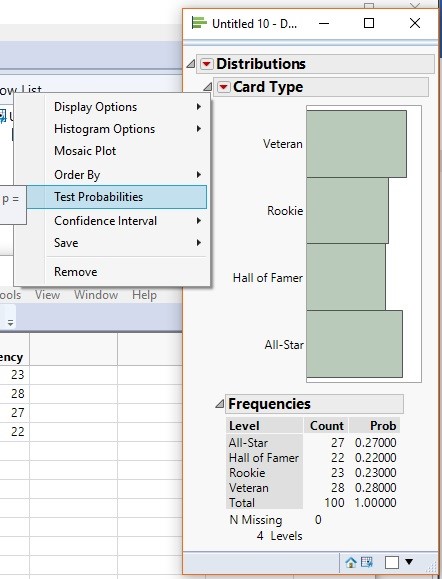Open Histogram Options submenu
Viewport: 442px width, 579px height.
click(117, 129)
